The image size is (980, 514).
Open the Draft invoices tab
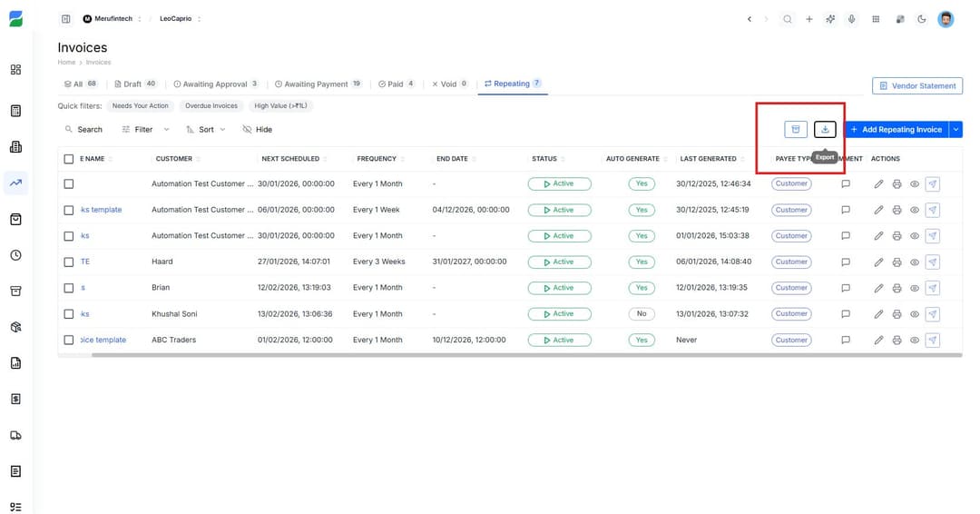(x=135, y=84)
